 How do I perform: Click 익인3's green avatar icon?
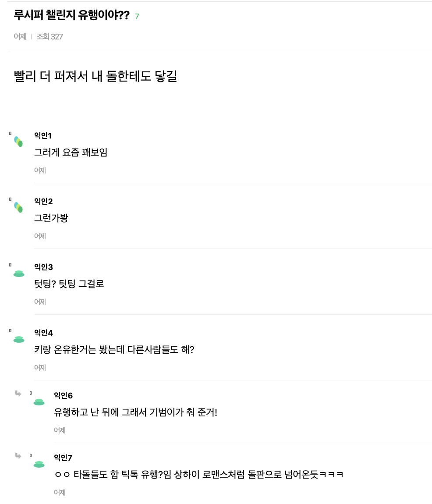(x=19, y=273)
